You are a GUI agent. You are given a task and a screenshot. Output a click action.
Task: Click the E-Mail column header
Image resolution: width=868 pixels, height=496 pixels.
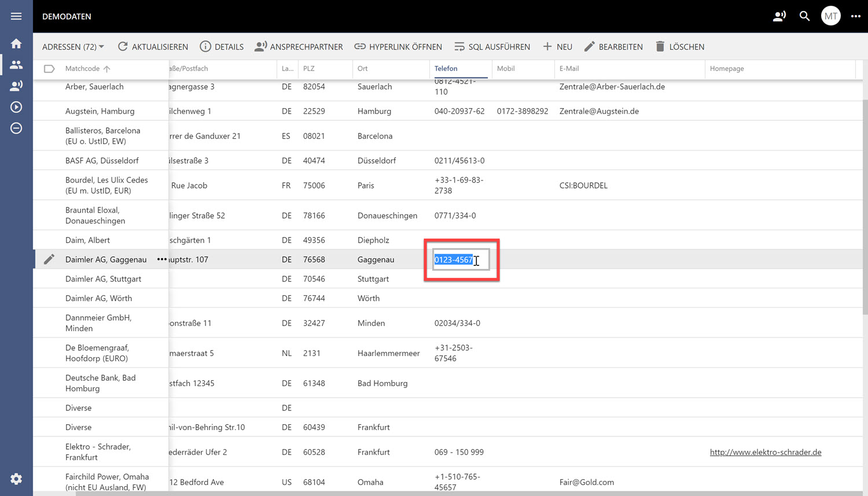(569, 69)
